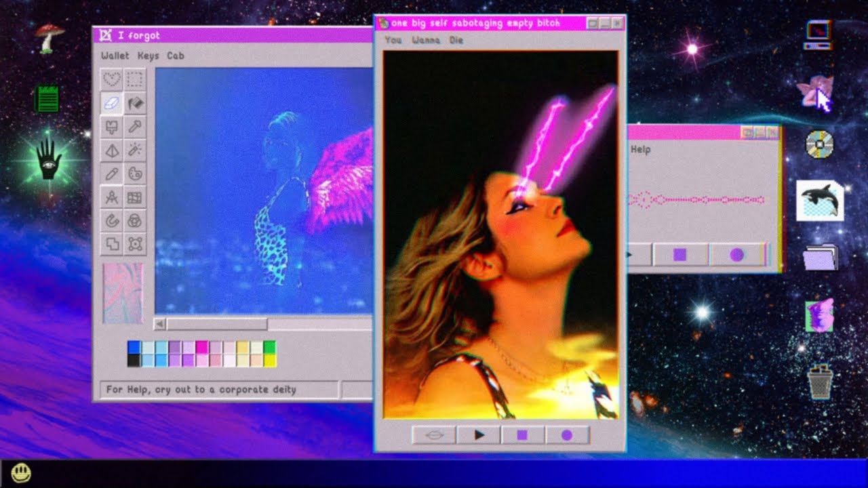Open the green notepad desktop icon
Screen dimensions: 868x488
[x=47, y=99]
